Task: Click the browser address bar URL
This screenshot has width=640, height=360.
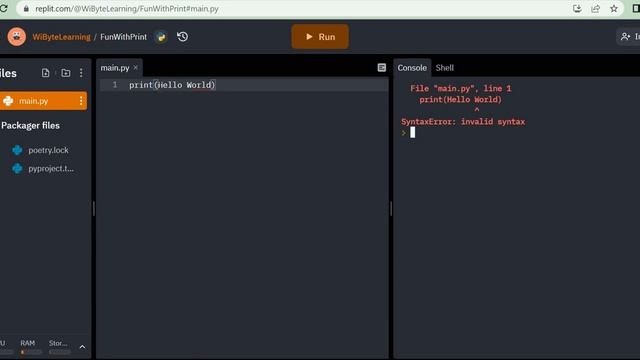Action: pyautogui.click(x=127, y=9)
